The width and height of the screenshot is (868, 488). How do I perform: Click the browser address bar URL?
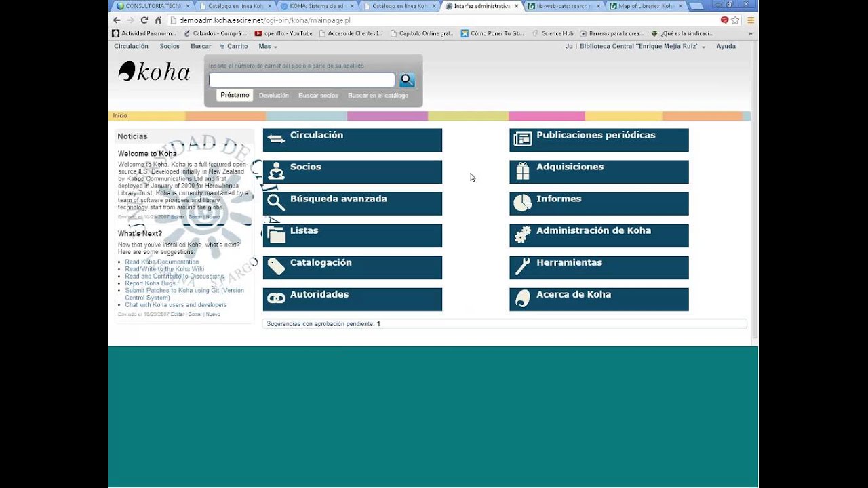(x=264, y=20)
